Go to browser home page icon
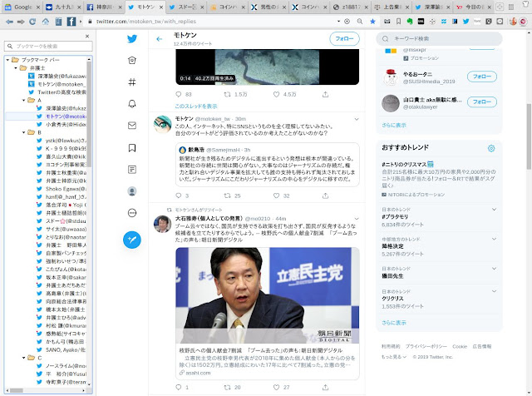 [x=45, y=22]
